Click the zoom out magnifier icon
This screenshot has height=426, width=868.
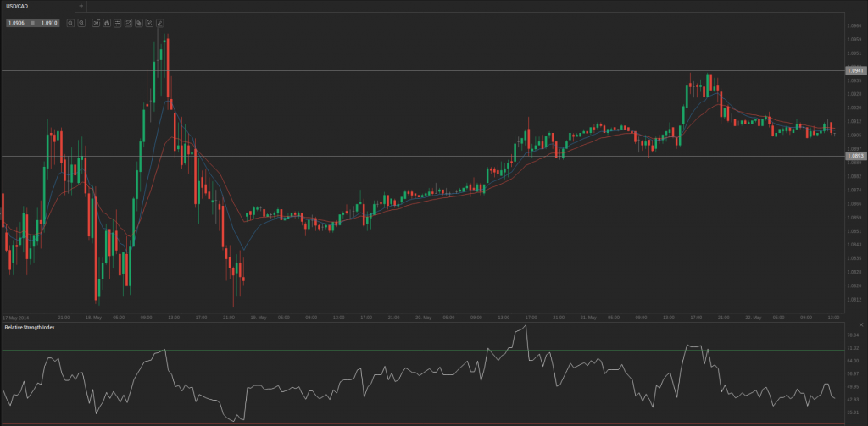(x=81, y=23)
